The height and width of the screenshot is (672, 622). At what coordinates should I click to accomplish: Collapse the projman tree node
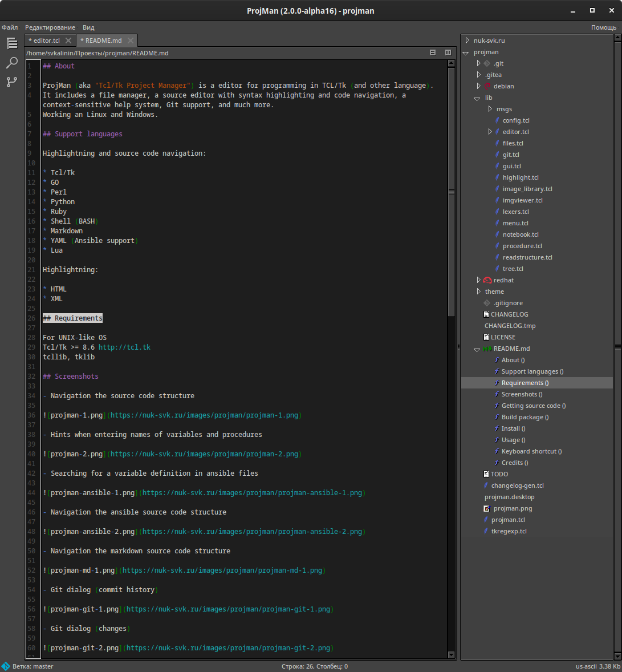tap(466, 52)
